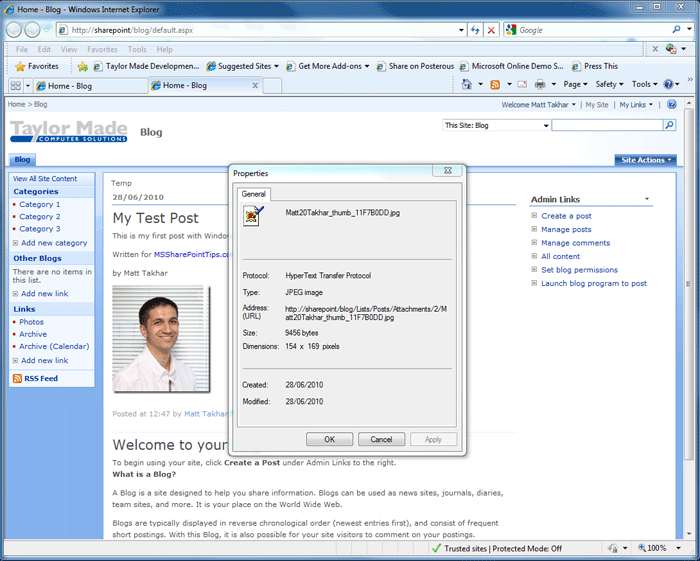The width and height of the screenshot is (700, 561).
Task: Click the Taylor Made Computer Solutions logo
Action: click(x=69, y=132)
